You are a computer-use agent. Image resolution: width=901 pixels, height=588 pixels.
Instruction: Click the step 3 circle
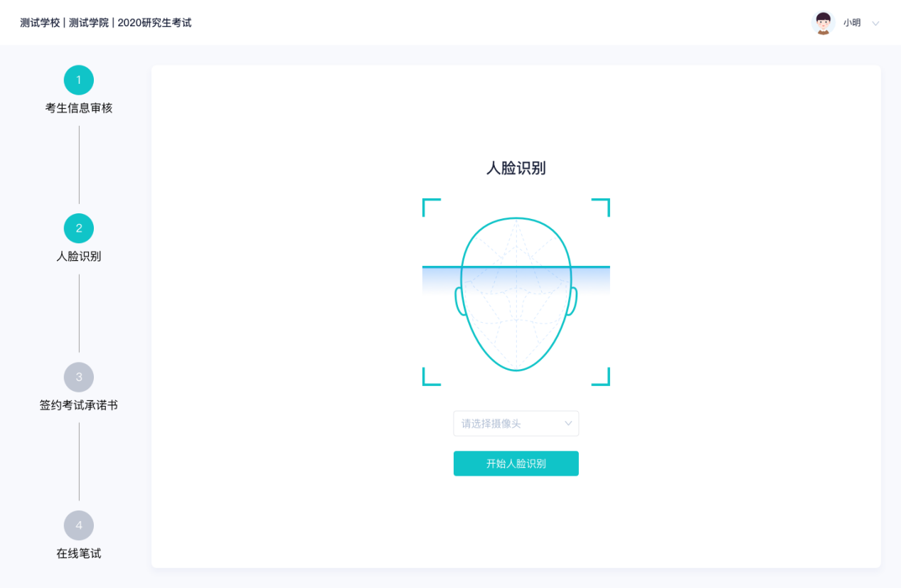coord(79,377)
